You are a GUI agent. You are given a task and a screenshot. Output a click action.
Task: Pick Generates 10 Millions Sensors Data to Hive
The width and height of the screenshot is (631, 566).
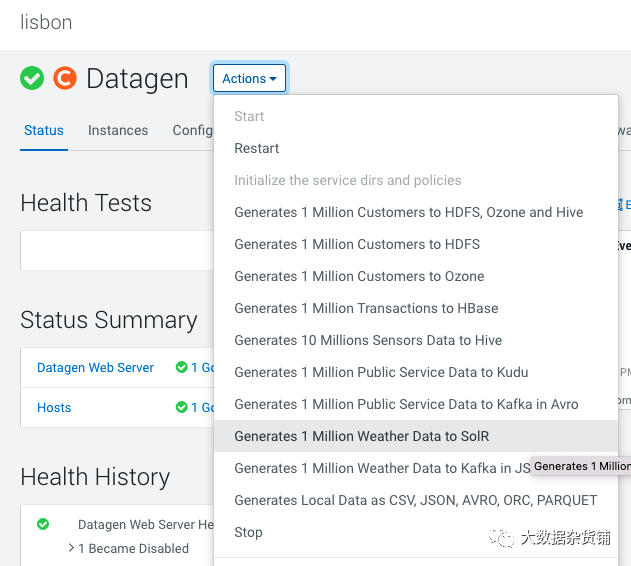pyautogui.click(x=368, y=340)
